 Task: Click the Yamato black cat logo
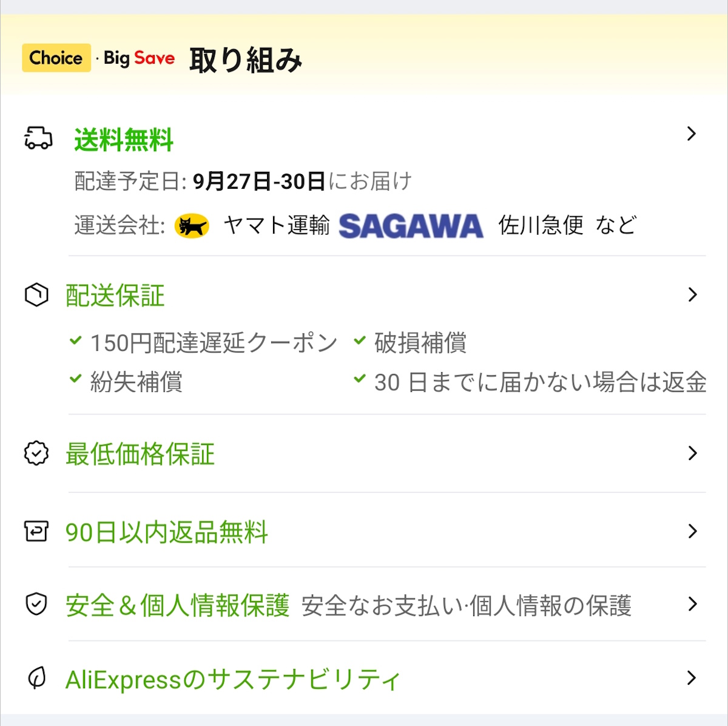click(192, 226)
